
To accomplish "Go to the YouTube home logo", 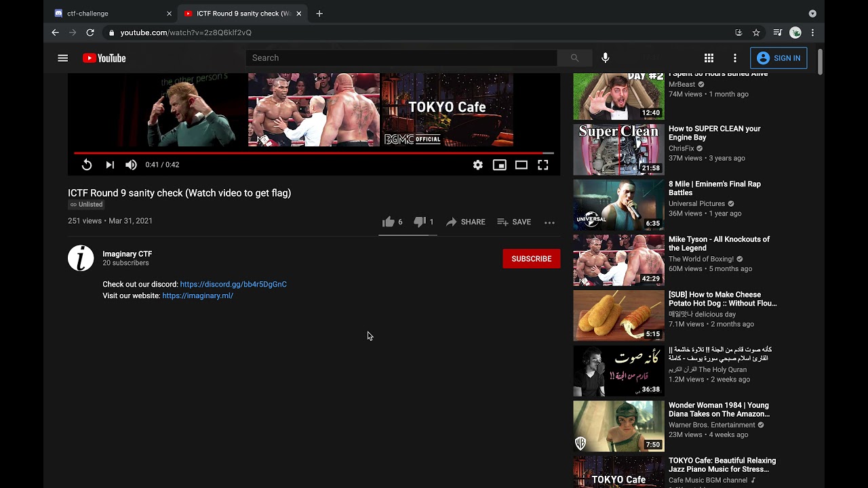I will (x=104, y=58).
